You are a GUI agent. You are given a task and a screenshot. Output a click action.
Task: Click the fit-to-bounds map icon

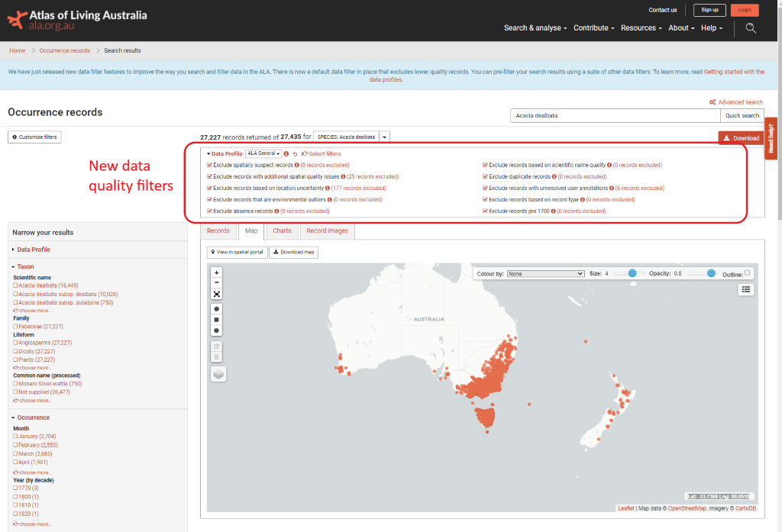(217, 294)
